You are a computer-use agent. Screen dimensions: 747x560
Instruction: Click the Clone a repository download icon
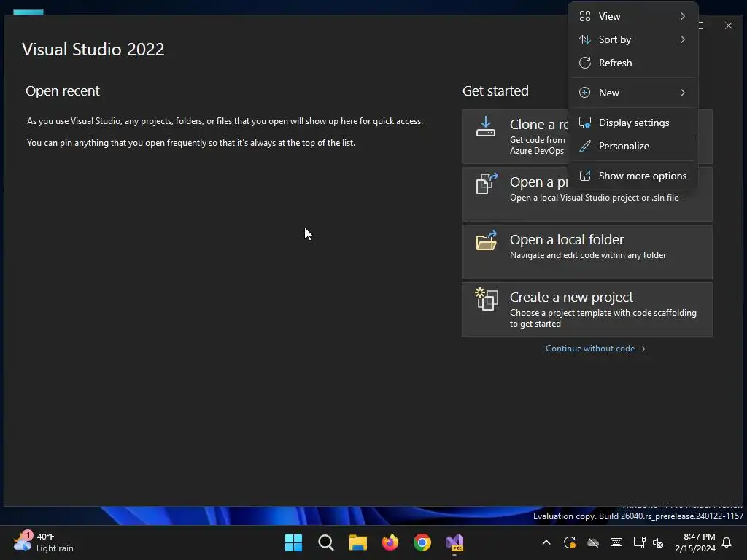(485, 127)
